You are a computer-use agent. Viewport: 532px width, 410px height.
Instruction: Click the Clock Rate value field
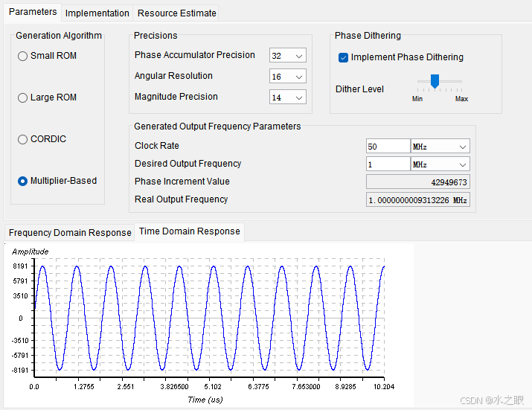pos(388,147)
